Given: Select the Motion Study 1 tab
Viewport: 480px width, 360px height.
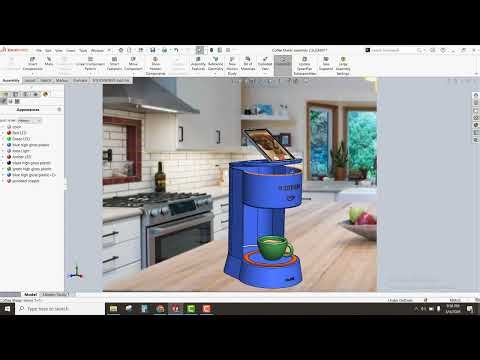Looking at the screenshot, I should 56,295.
